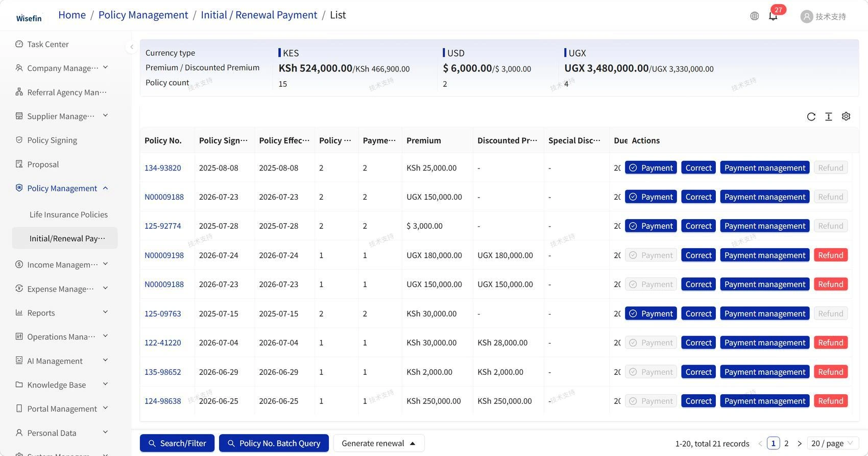This screenshot has width=868, height=456.
Task: Go to next page with right arrow
Action: tap(800, 443)
